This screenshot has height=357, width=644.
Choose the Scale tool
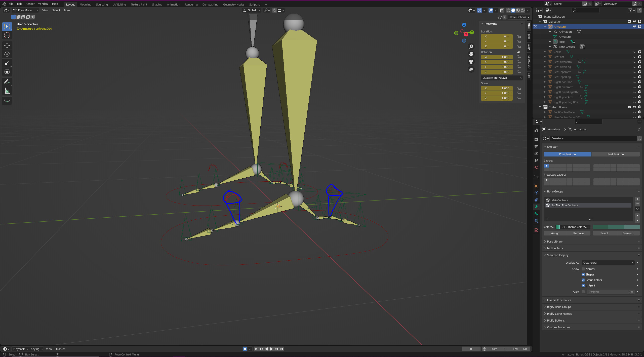[7, 63]
